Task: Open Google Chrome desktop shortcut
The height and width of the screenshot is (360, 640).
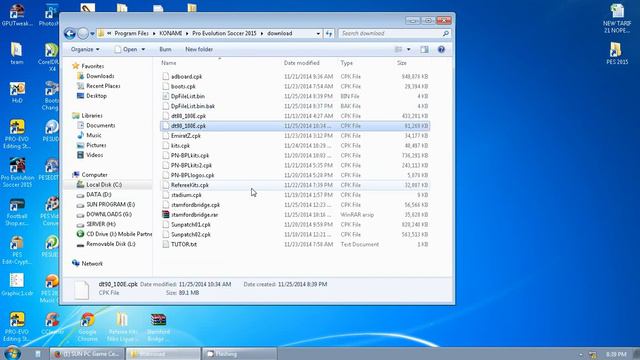Action: click(x=87, y=327)
